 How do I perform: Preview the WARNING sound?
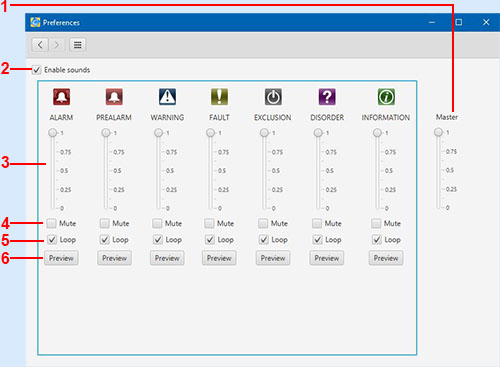167,258
